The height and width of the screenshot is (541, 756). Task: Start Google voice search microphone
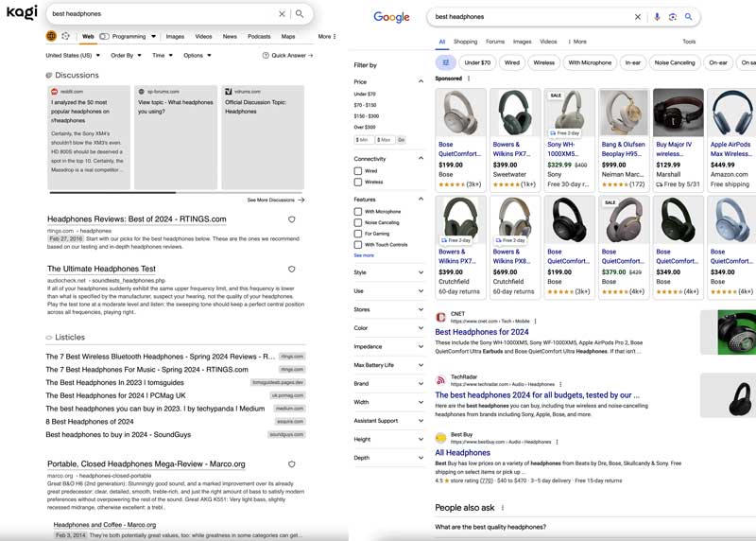click(657, 17)
